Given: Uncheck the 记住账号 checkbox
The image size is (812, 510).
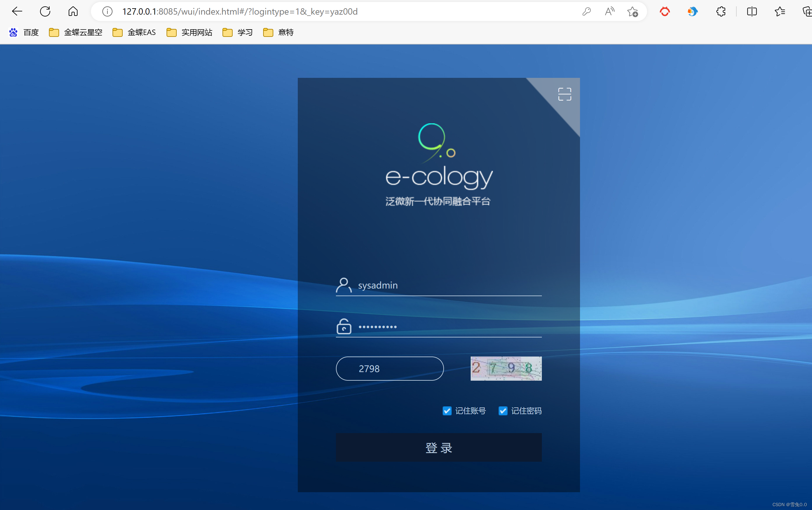Looking at the screenshot, I should [447, 411].
